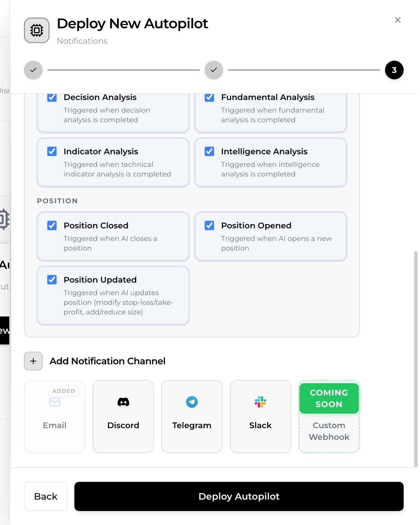This screenshot has width=420, height=525.
Task: Click the Slack logo icon
Action: 260,402
